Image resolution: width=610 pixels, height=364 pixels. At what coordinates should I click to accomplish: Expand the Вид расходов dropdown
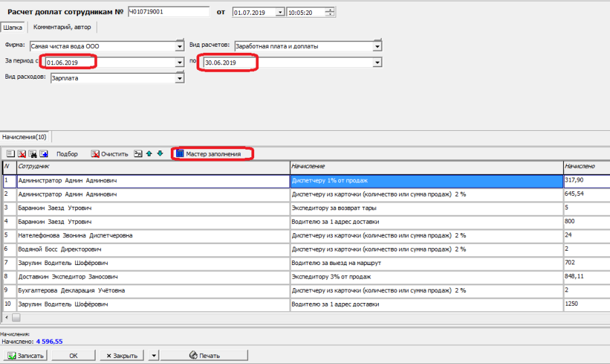pos(180,78)
